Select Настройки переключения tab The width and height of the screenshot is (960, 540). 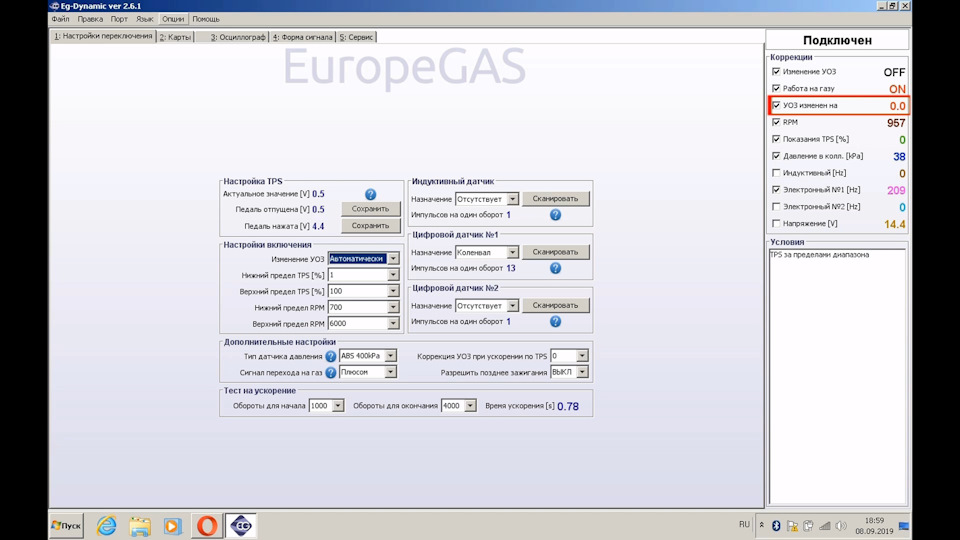(x=103, y=36)
